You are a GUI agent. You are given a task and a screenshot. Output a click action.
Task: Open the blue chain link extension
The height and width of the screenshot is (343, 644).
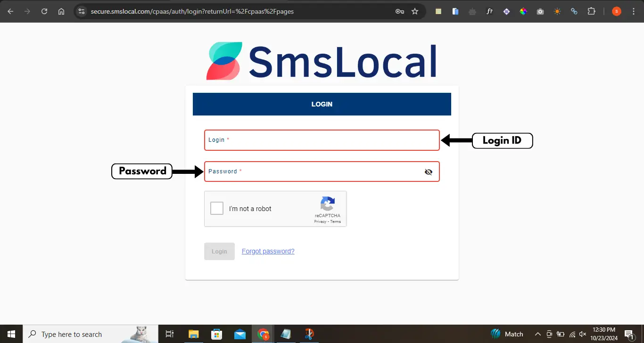coord(574,11)
